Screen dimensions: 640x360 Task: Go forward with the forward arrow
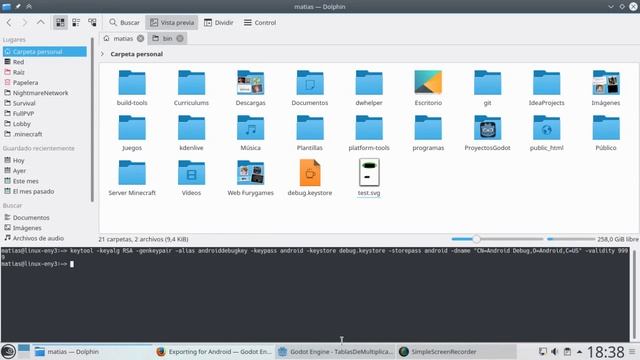coord(24,23)
